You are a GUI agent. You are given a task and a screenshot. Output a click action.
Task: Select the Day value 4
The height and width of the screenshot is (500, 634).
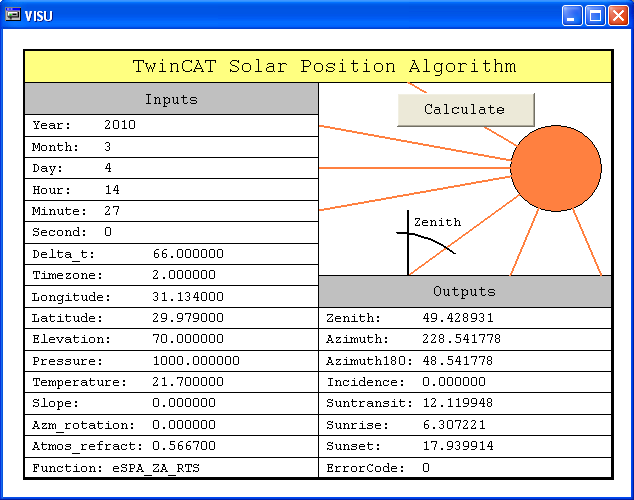pyautogui.click(x=108, y=168)
